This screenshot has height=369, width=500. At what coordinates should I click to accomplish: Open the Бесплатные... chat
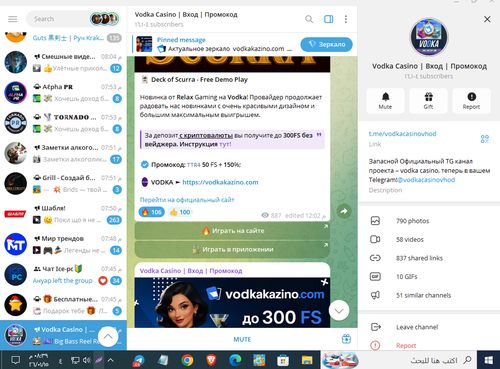click(x=63, y=305)
